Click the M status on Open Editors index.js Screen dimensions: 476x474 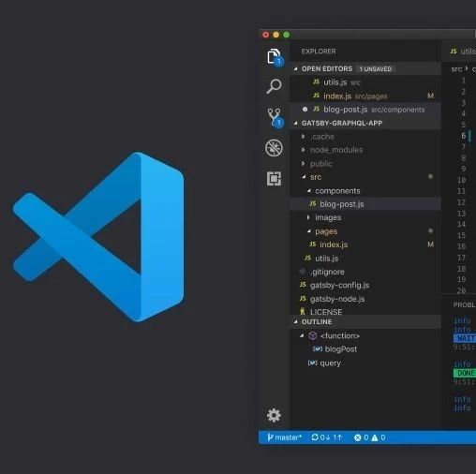pyautogui.click(x=431, y=96)
